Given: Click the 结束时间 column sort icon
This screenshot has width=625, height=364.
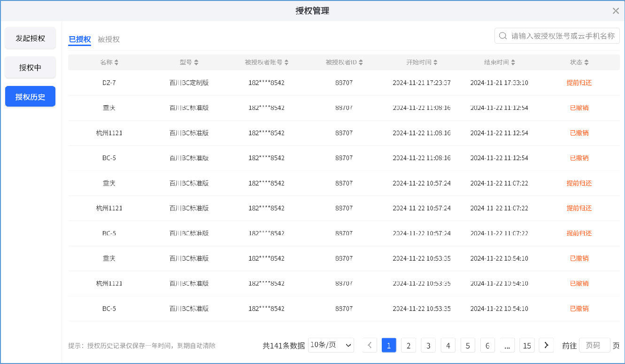Looking at the screenshot, I should pyautogui.click(x=513, y=62).
